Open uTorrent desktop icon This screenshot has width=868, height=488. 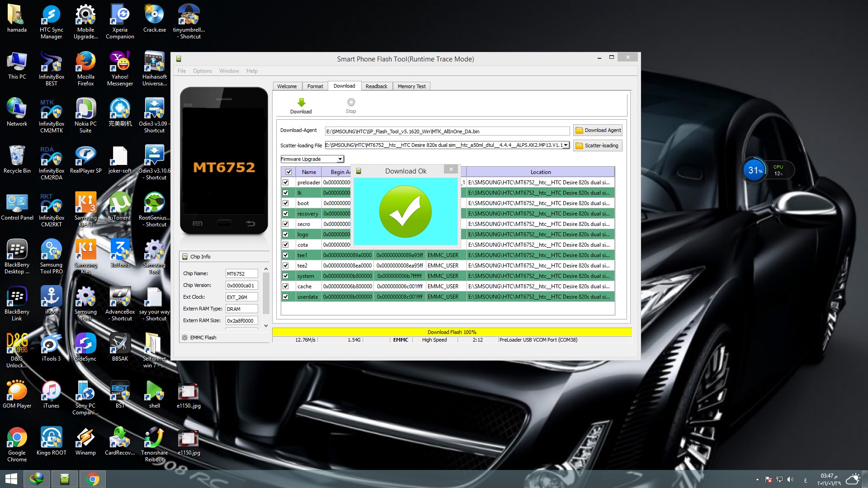[120, 206]
